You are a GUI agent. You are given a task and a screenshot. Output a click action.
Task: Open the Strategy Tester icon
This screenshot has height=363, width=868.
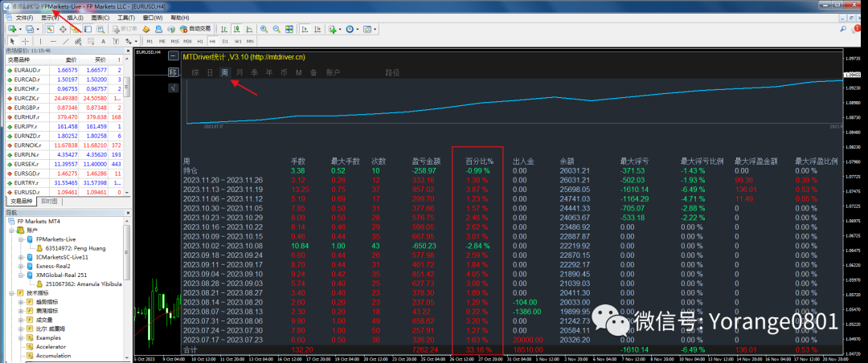pos(100,29)
